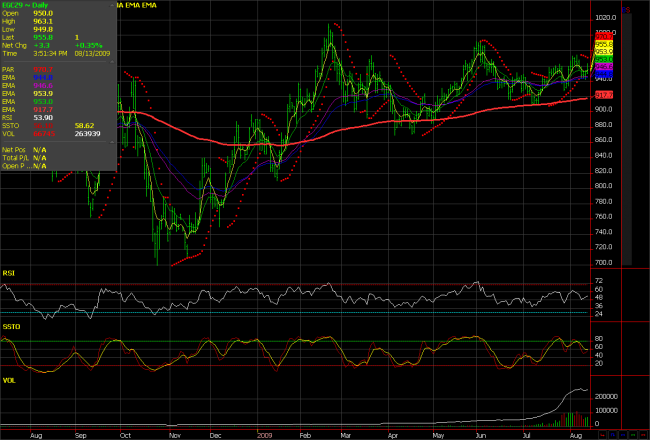Click the Net Chg percentage +0.35%
Image resolution: width=650 pixels, height=440 pixels.
88,45
